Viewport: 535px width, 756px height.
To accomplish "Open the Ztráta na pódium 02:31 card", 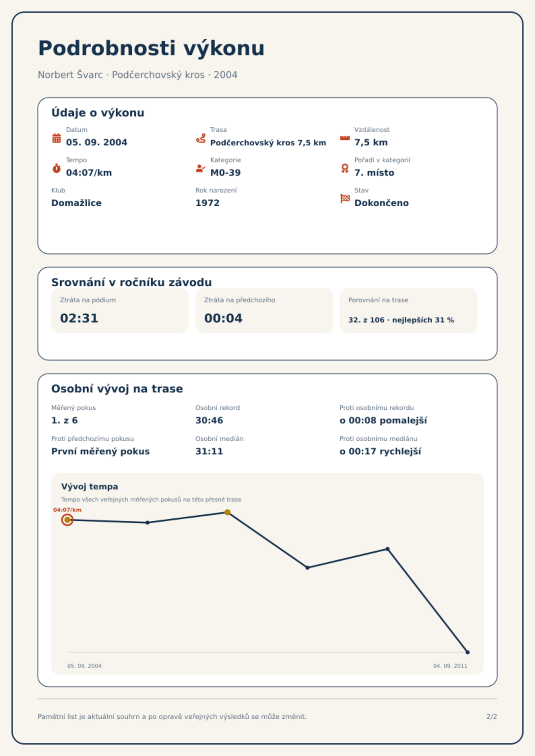I will (x=120, y=311).
